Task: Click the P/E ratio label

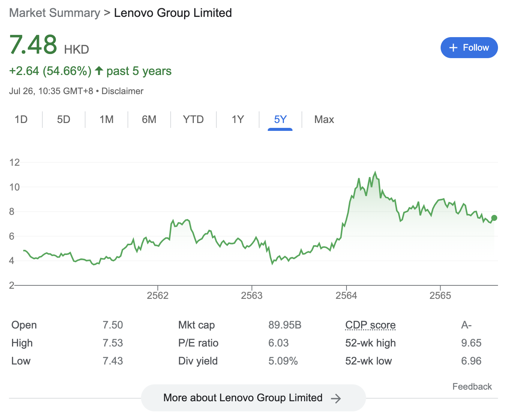Action: click(198, 343)
